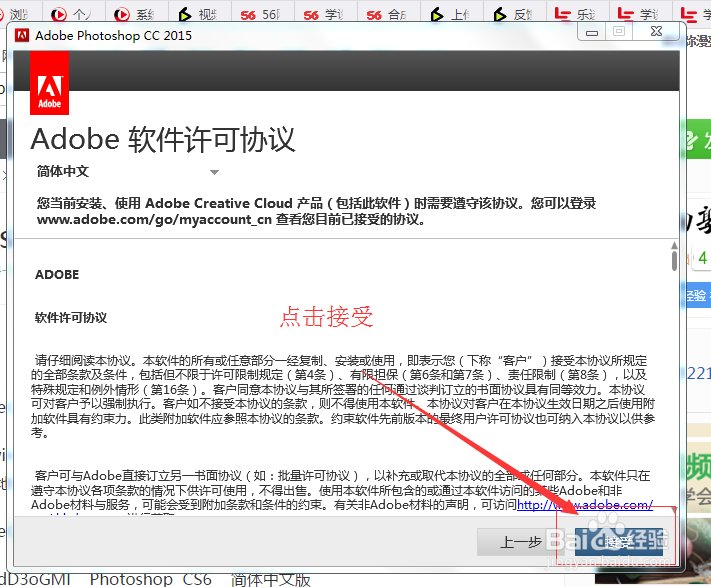
Task: Click the bold 软件许可协议 subheading in the agreement
Action: pos(71,317)
